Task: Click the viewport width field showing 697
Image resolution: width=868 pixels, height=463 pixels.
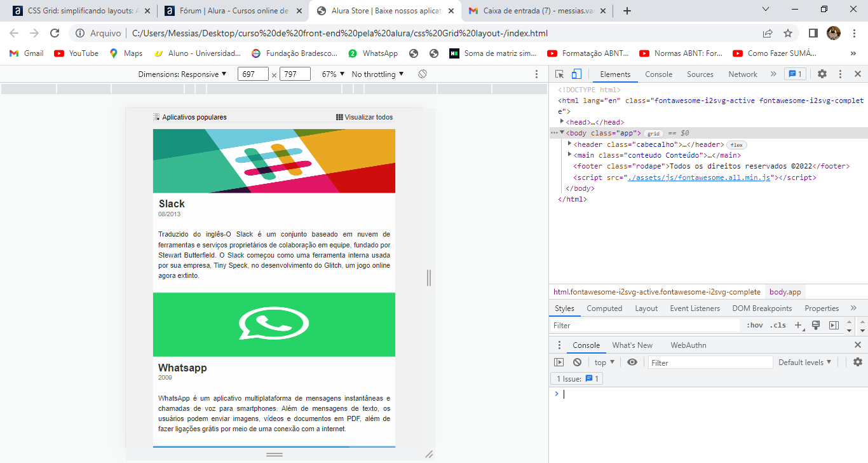Action: point(253,74)
